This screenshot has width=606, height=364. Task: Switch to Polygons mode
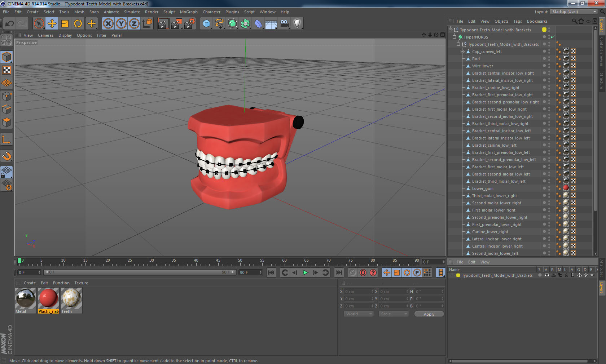(x=7, y=122)
